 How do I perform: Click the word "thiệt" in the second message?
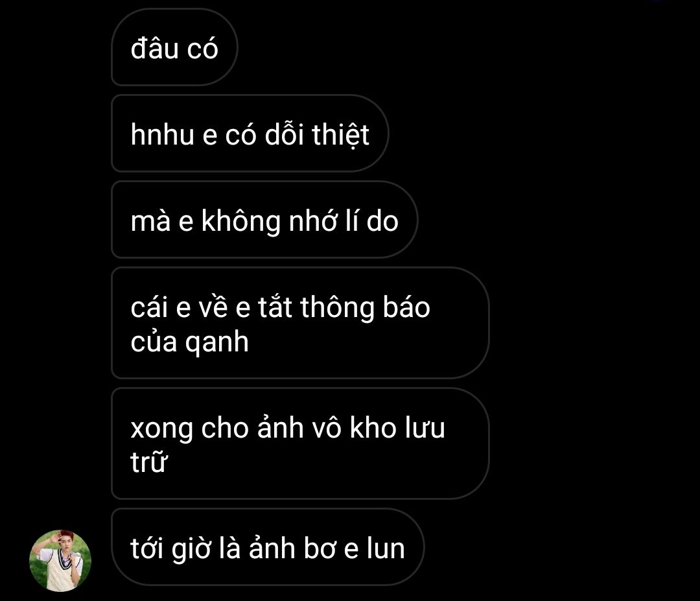341,134
